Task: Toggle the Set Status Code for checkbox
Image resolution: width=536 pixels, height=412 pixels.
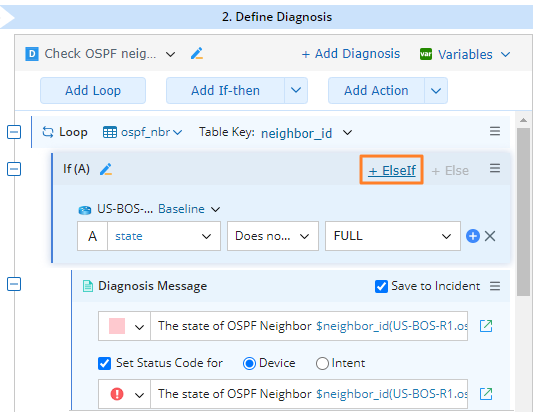Action: [x=104, y=363]
